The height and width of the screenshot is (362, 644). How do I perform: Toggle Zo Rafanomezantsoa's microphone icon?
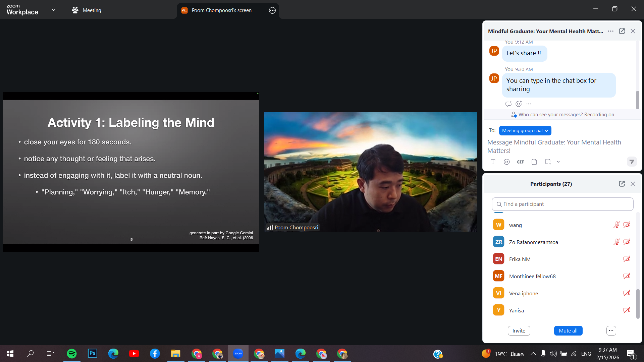tap(616, 242)
